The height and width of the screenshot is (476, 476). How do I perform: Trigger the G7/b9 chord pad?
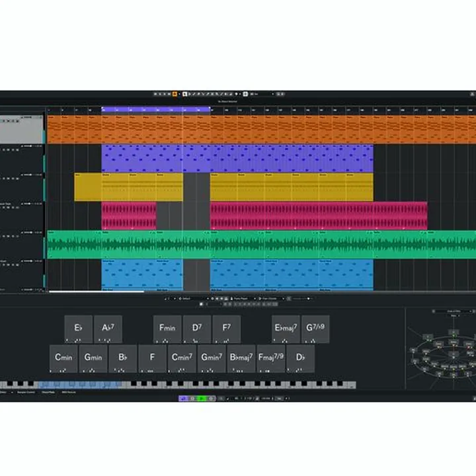[x=315, y=329]
